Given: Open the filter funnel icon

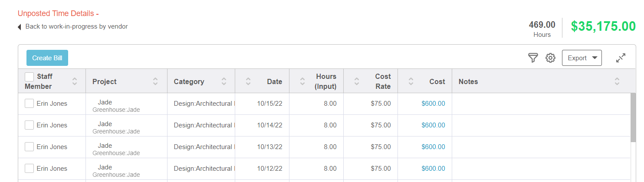Looking at the screenshot, I should tap(533, 58).
